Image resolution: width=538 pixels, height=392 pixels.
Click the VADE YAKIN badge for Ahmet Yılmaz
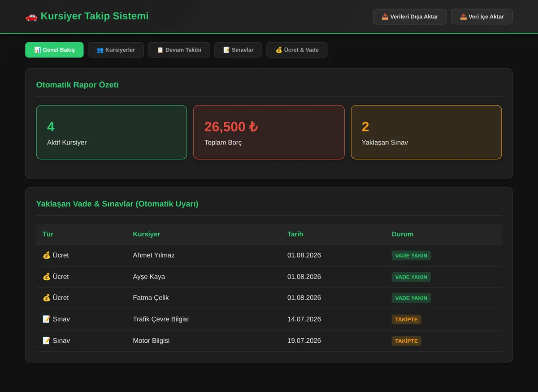click(x=411, y=256)
